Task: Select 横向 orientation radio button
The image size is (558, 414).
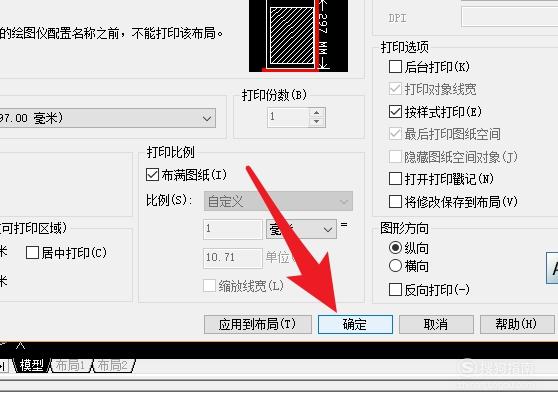Action: point(395,266)
